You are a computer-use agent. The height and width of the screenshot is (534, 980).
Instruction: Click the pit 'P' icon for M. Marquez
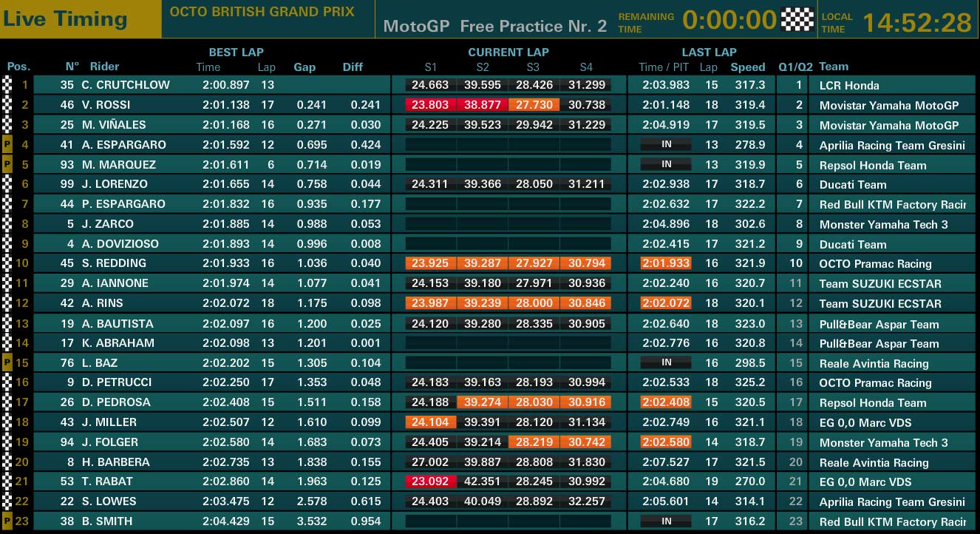pyautogui.click(x=7, y=164)
